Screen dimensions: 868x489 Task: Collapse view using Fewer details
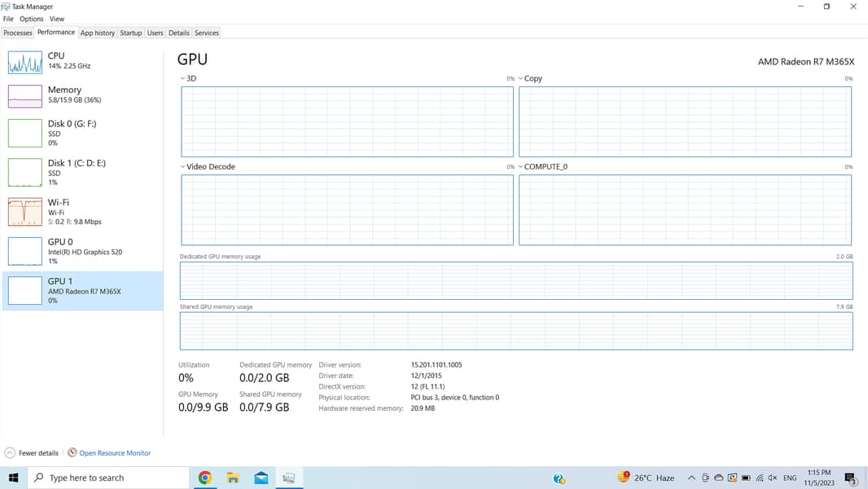32,453
